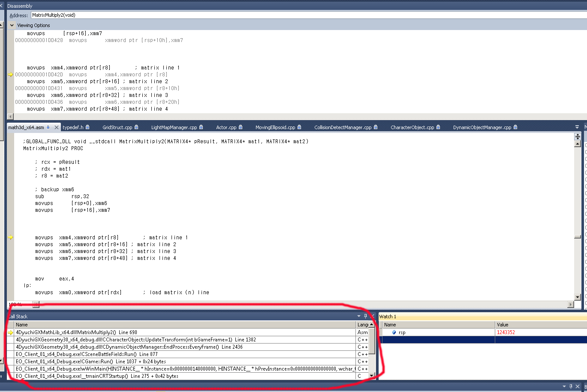Close the Call Stack panel
This screenshot has width=587, height=392.
(372, 316)
